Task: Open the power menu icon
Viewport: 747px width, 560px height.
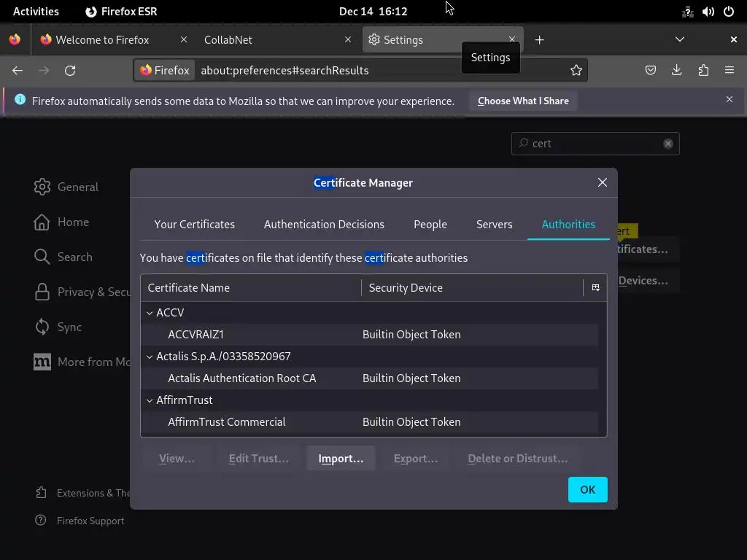Action: coord(729,12)
